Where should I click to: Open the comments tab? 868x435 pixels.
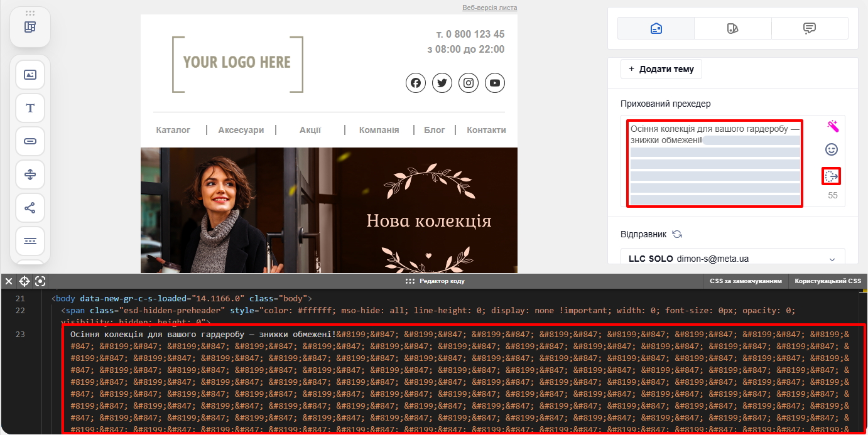pos(810,28)
